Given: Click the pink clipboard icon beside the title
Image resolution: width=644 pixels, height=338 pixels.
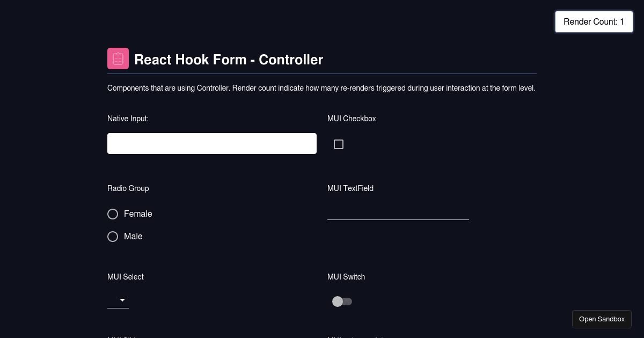Looking at the screenshot, I should pyautogui.click(x=118, y=58).
